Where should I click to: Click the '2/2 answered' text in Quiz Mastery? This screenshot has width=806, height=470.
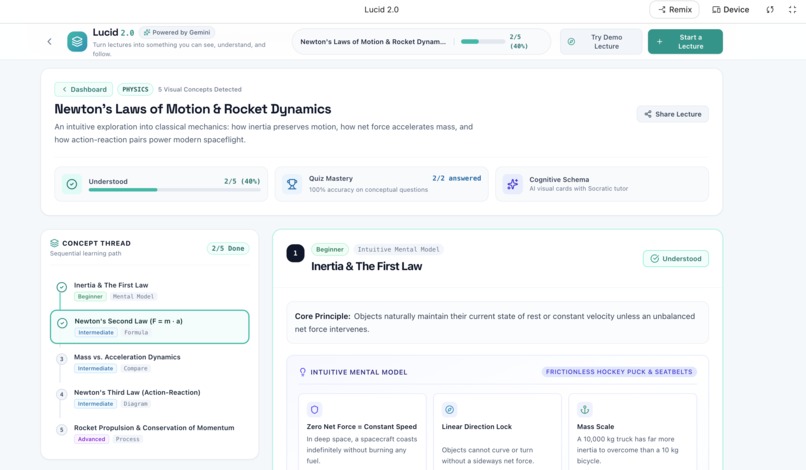click(x=456, y=178)
